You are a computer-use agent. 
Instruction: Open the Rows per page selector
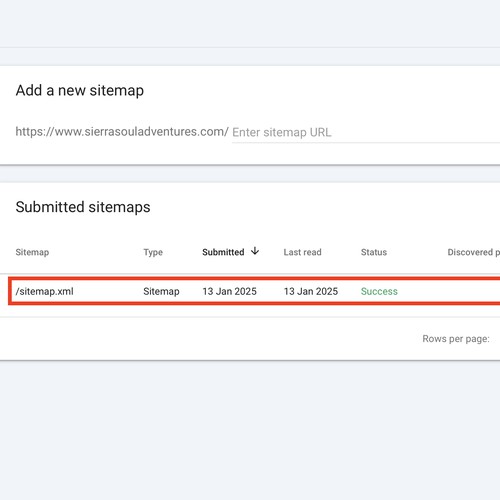(x=456, y=339)
